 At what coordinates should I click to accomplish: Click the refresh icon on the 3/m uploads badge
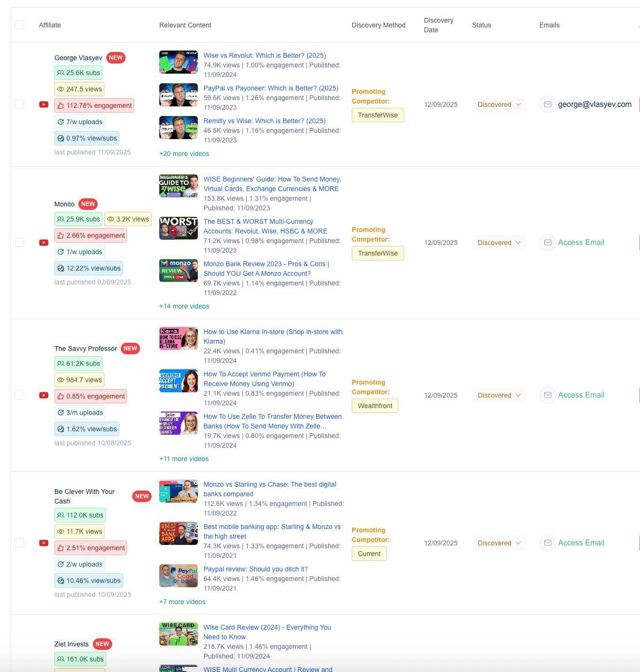(x=61, y=413)
